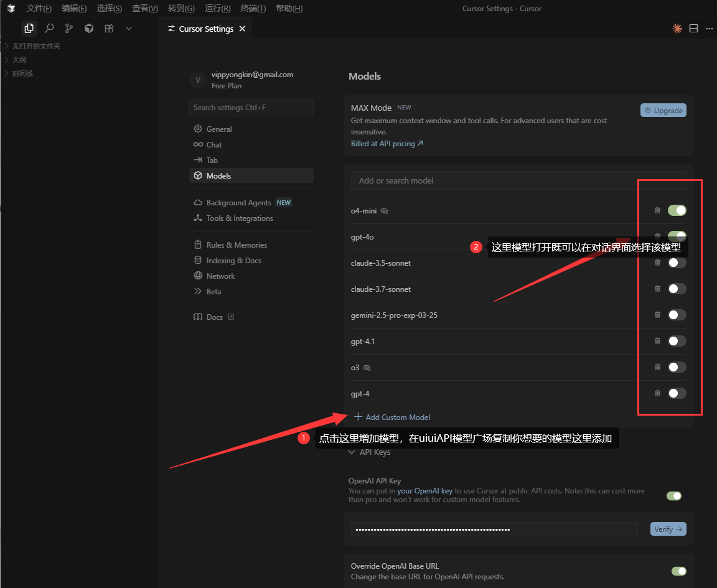This screenshot has width=717, height=588.
Task: Open the Explorer view icon
Action: (29, 29)
